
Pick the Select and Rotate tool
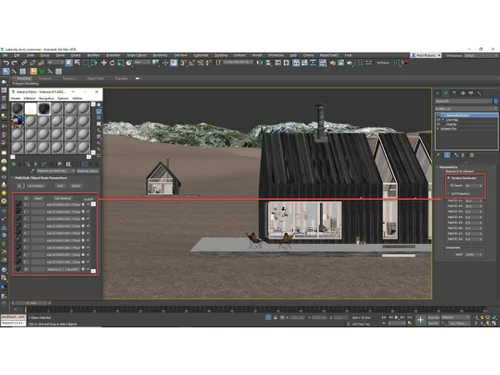112,63
